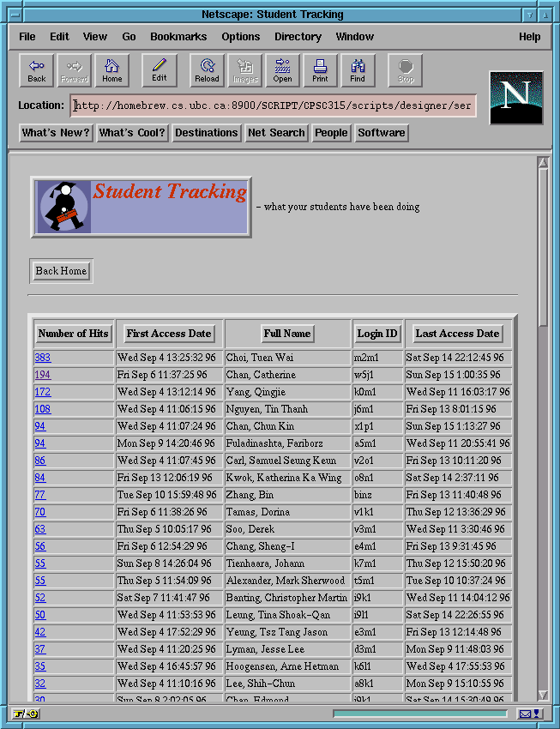
Task: Click the Netscape N logo
Action: click(516, 98)
